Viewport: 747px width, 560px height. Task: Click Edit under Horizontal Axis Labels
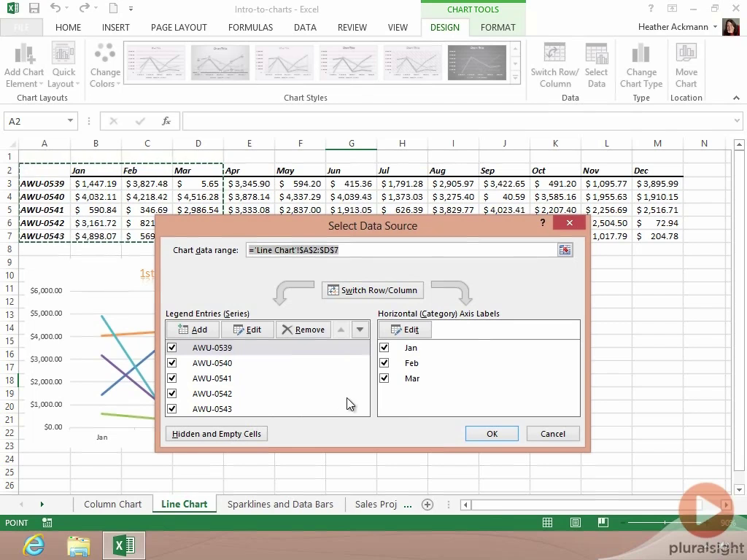pyautogui.click(x=405, y=330)
